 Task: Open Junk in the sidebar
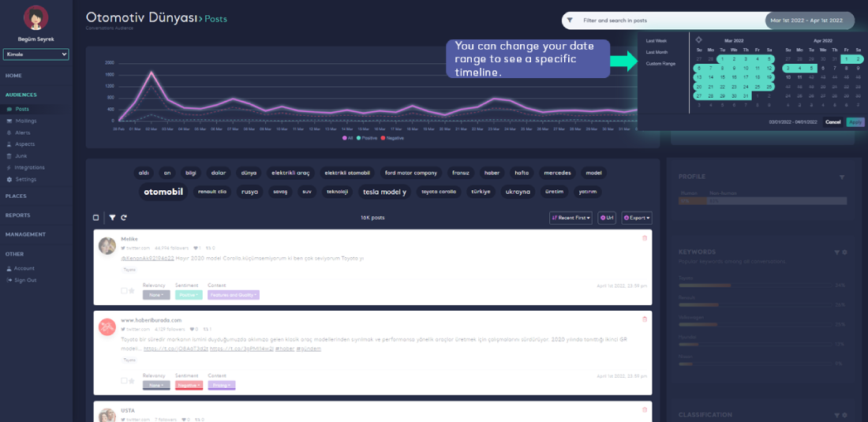click(21, 156)
